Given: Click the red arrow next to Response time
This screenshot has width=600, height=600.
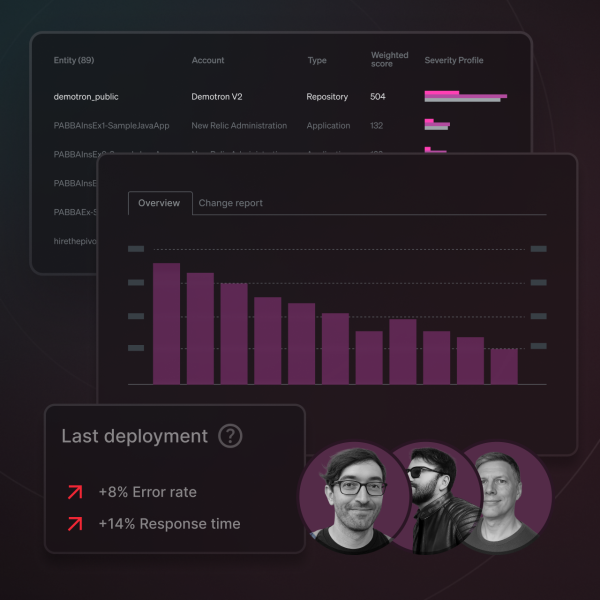Looking at the screenshot, I should (74, 523).
